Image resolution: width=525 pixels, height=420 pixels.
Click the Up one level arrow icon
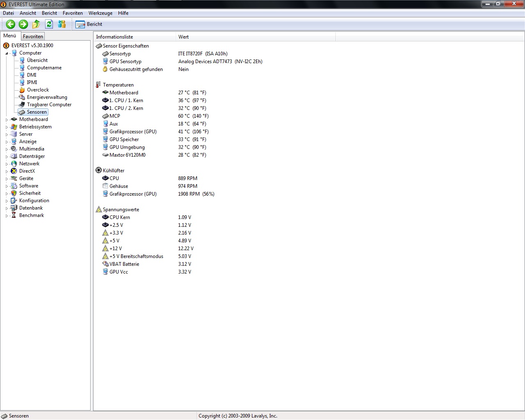point(36,24)
